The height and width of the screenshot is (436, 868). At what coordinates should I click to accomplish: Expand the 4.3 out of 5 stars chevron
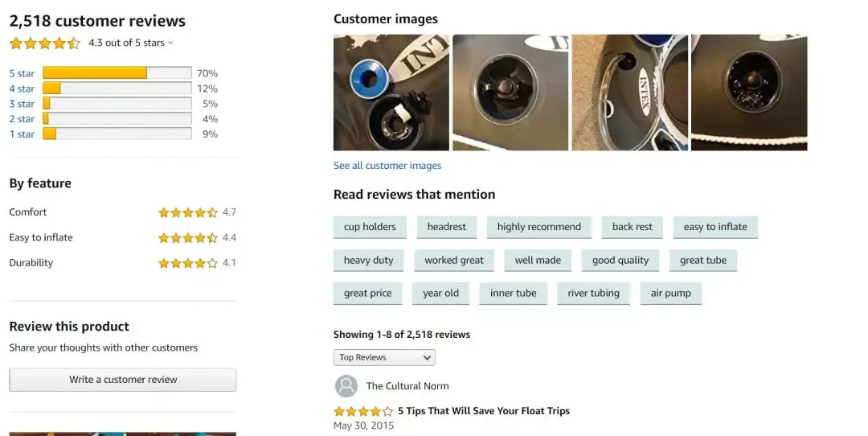click(170, 43)
